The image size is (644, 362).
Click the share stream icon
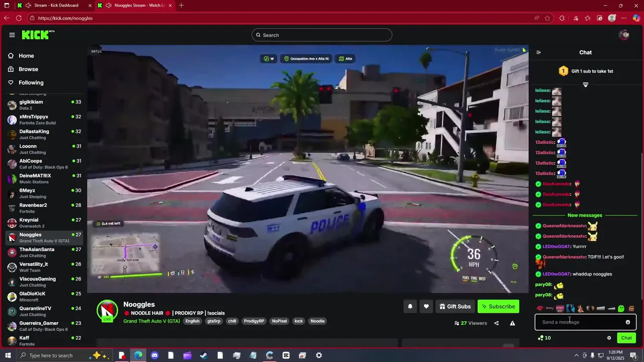point(496,323)
